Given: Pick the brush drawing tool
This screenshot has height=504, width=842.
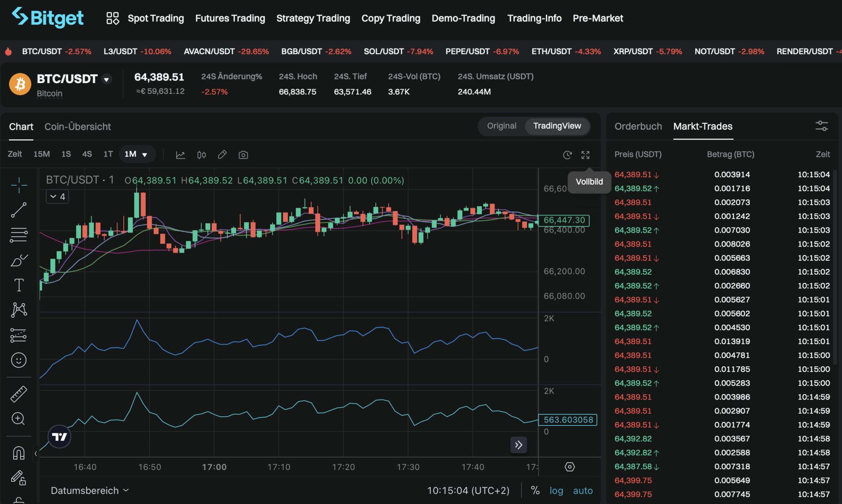Looking at the screenshot, I should [x=19, y=259].
